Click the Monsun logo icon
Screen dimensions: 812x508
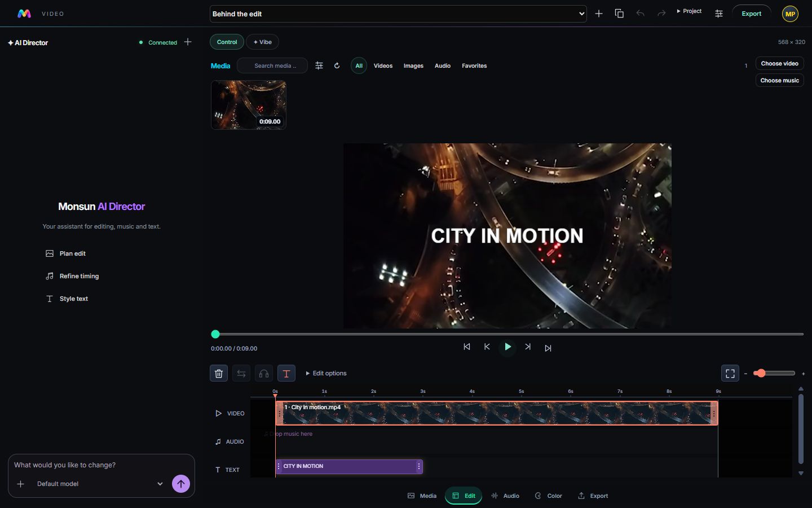tap(24, 14)
